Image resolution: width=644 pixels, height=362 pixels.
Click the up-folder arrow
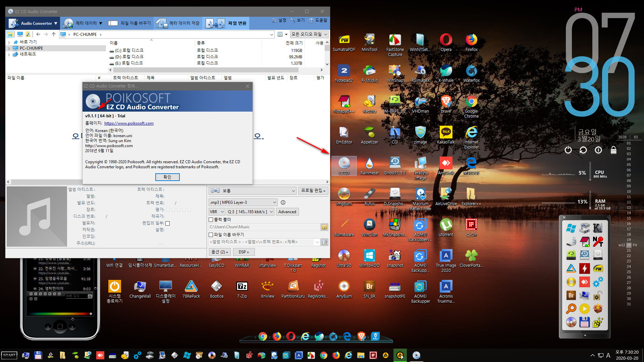(54, 34)
